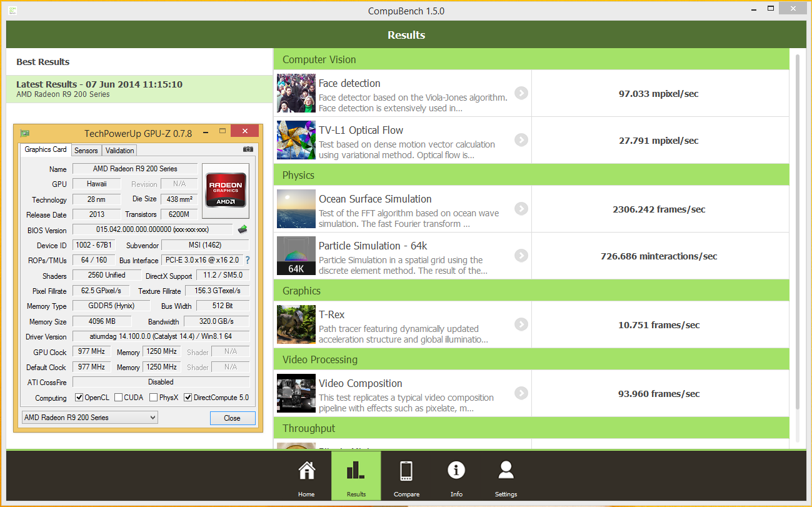812x507 pixels.
Task: Select the Latest Results 07 Jun 2014 entry
Action: (x=139, y=89)
